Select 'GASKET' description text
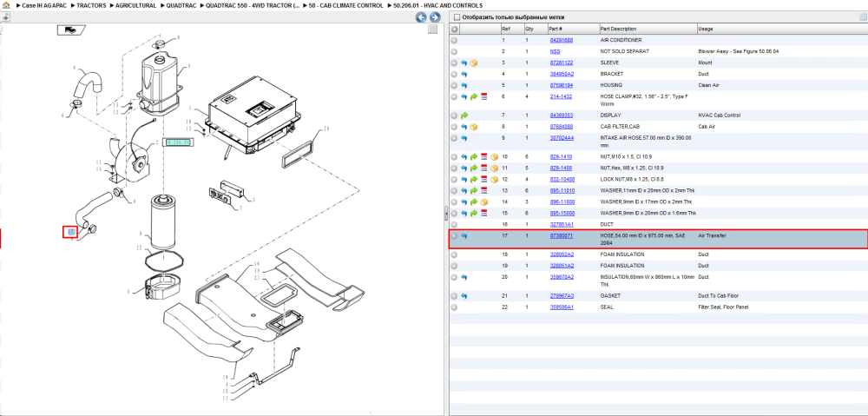 pos(609,296)
